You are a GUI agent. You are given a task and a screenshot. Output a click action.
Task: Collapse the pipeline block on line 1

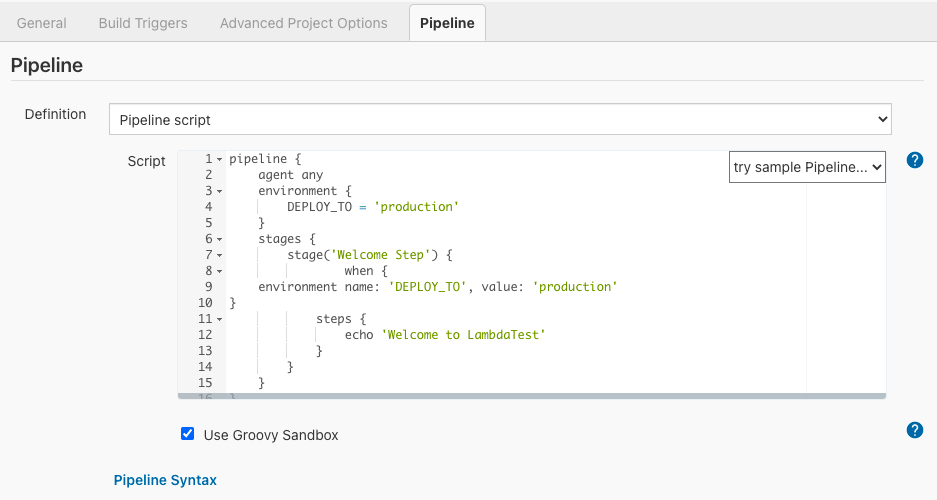220,159
